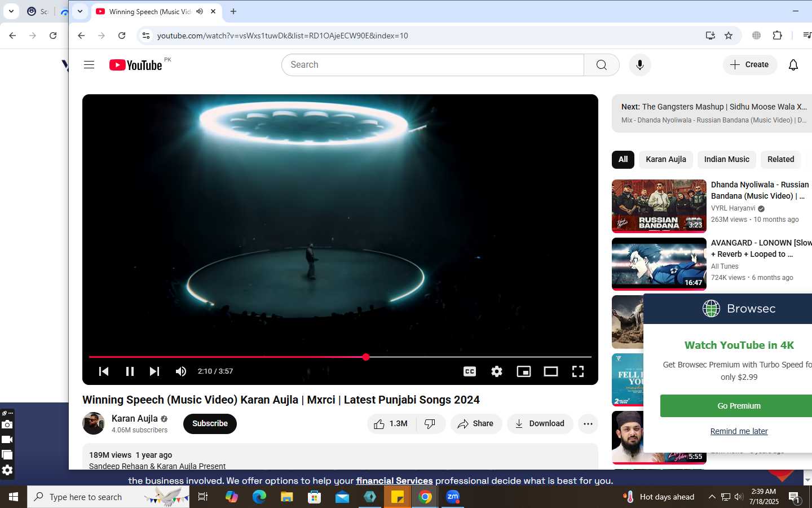Show hidden system tray icons chevron
Viewport: 812px width, 508px height.
click(712, 497)
